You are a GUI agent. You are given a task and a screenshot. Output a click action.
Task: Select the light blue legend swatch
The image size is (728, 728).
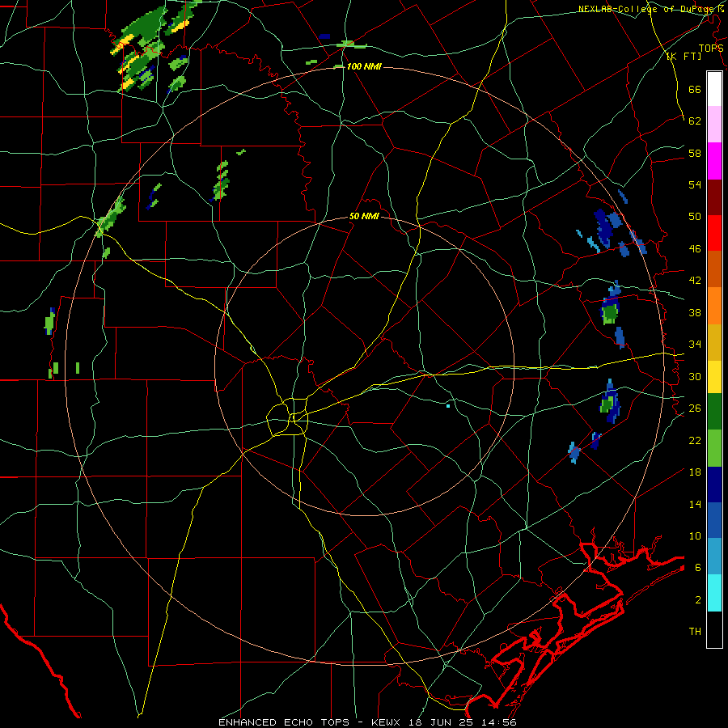714,557
